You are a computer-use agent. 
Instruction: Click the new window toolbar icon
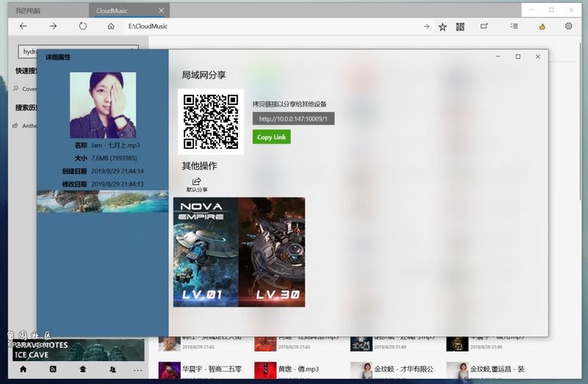[484, 26]
